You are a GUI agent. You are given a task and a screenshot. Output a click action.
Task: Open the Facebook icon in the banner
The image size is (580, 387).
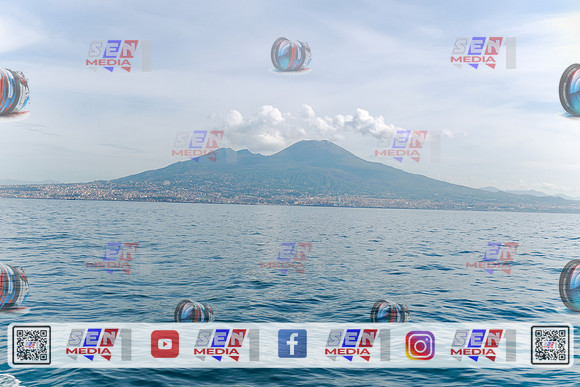292,344
